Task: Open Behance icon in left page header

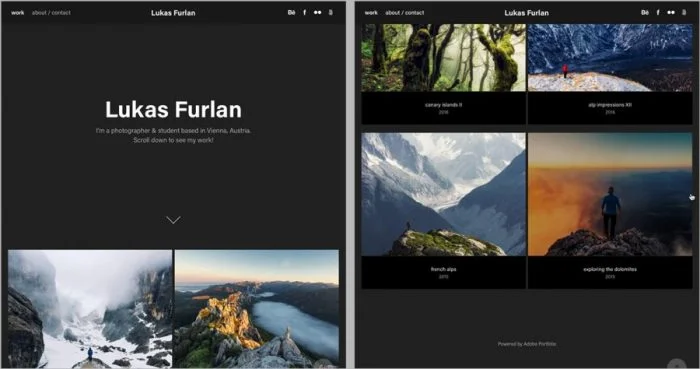Action: tap(292, 12)
